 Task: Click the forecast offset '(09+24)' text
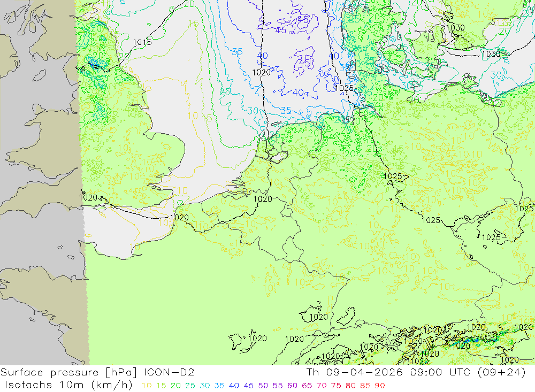point(501,372)
